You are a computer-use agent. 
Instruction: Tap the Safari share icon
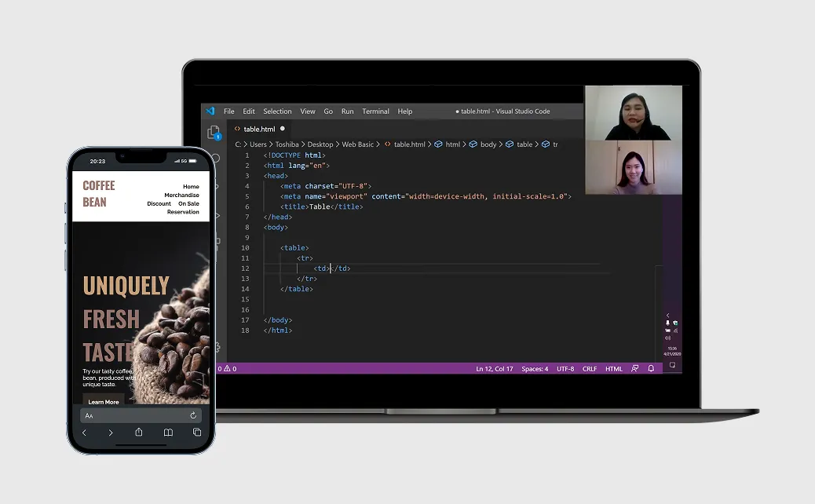(139, 433)
